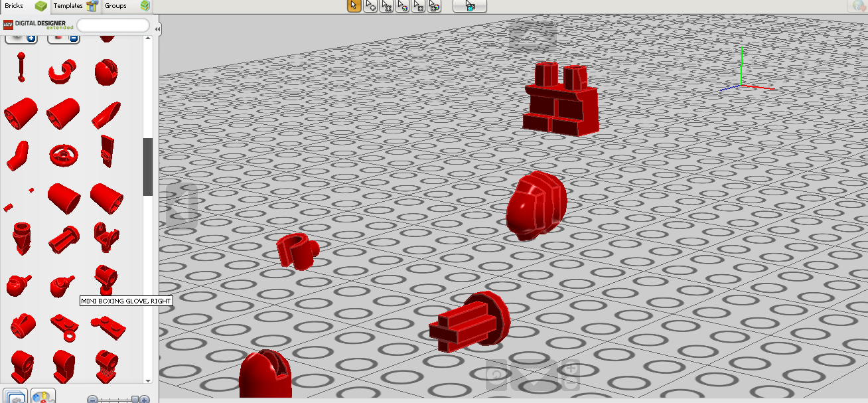
Task: Choose the tiny two-piece brick in palette
Action: coord(19,199)
